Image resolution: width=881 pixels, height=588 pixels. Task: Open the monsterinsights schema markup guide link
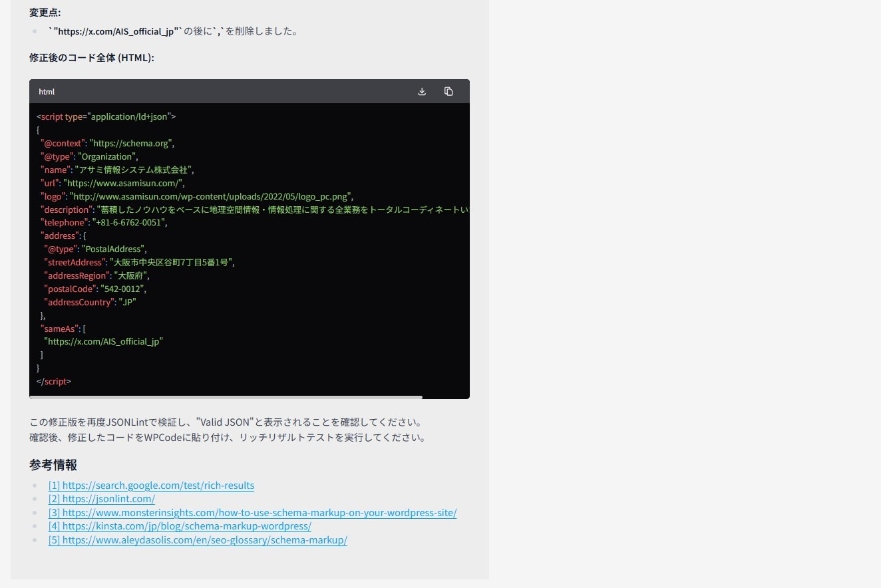point(252,512)
